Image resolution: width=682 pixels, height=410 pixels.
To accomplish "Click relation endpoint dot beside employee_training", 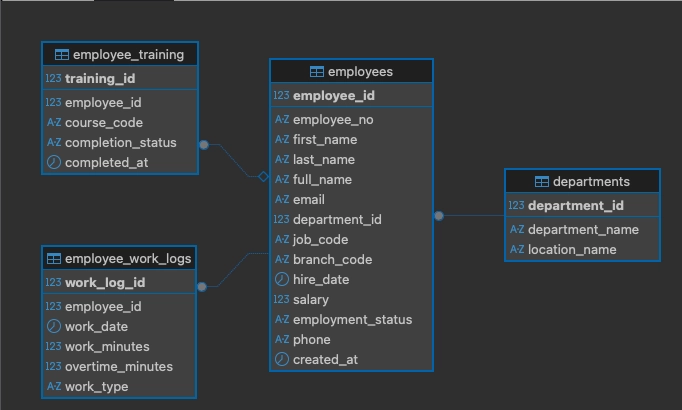I will coord(204,145).
